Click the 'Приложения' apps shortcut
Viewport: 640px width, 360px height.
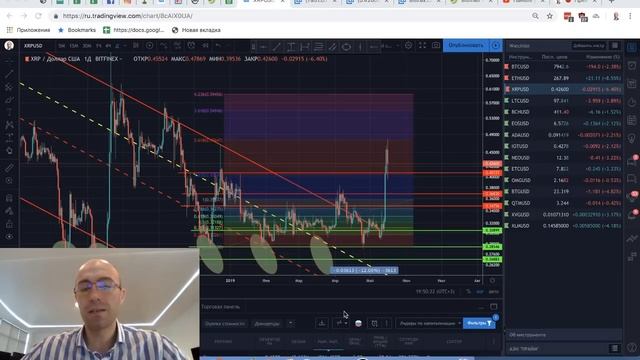(x=28, y=30)
